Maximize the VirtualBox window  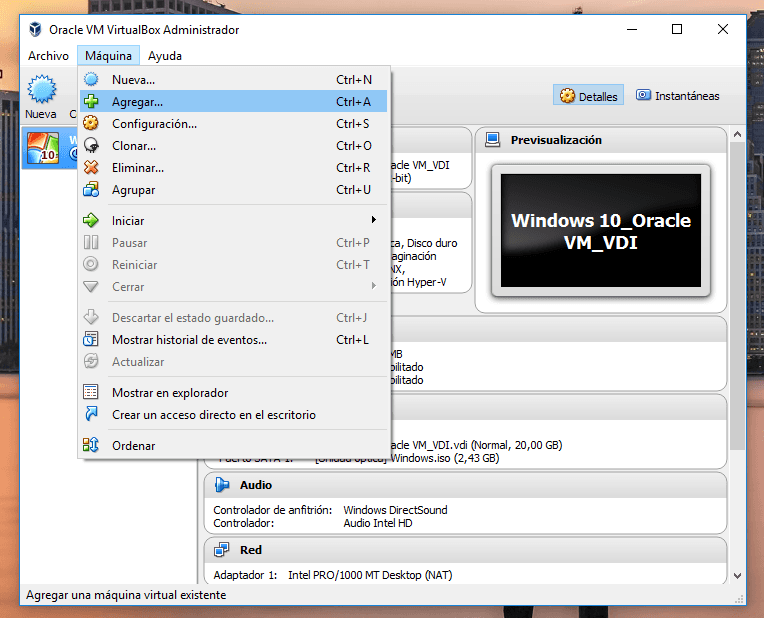pos(677,29)
